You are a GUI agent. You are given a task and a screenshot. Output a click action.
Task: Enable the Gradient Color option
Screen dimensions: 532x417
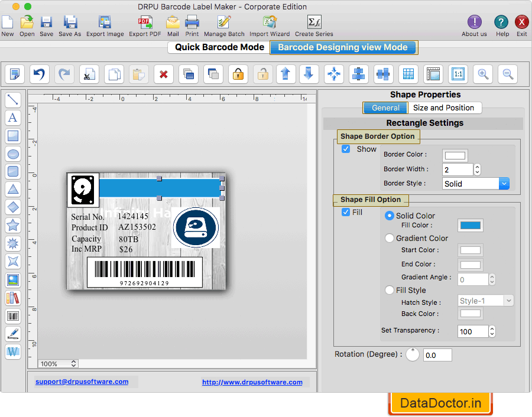point(390,238)
